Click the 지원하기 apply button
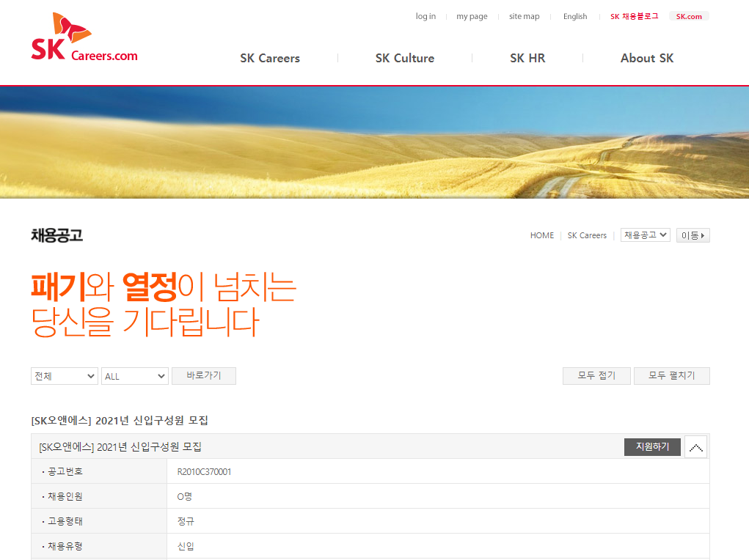The height and width of the screenshot is (560, 749). coord(652,447)
